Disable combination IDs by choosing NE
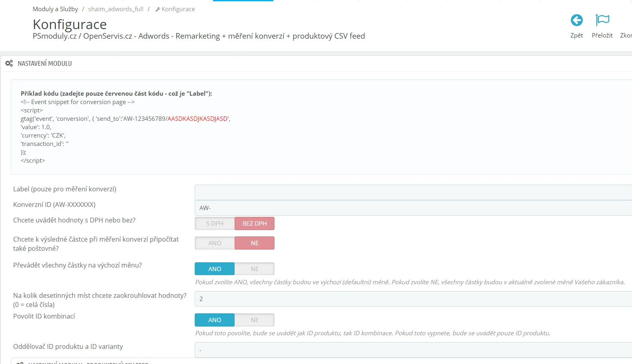The image size is (632, 364). tap(255, 320)
